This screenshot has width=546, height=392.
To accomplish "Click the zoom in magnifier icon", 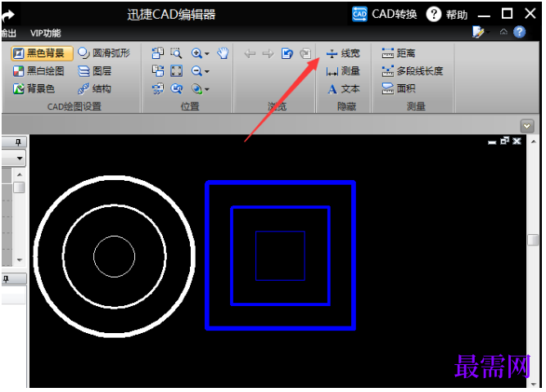I will pos(196,53).
